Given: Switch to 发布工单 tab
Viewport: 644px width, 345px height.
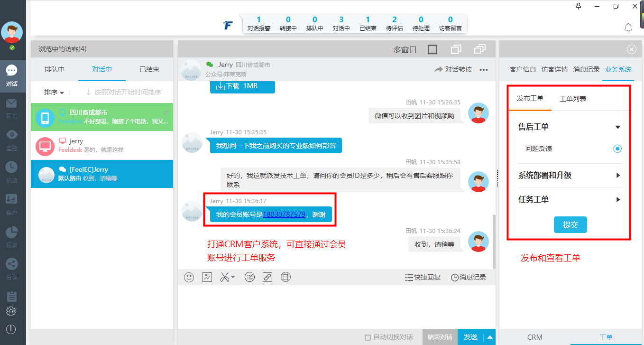Looking at the screenshot, I should point(530,99).
